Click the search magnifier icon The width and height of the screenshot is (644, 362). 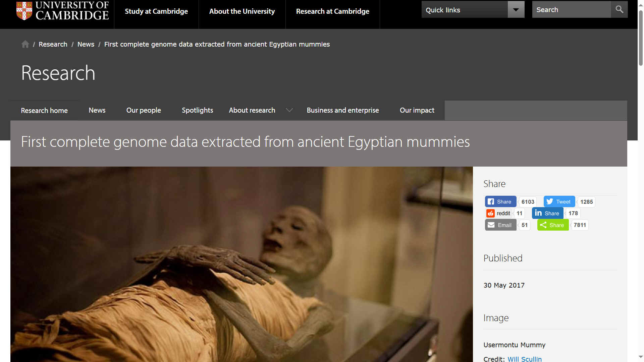click(619, 9)
